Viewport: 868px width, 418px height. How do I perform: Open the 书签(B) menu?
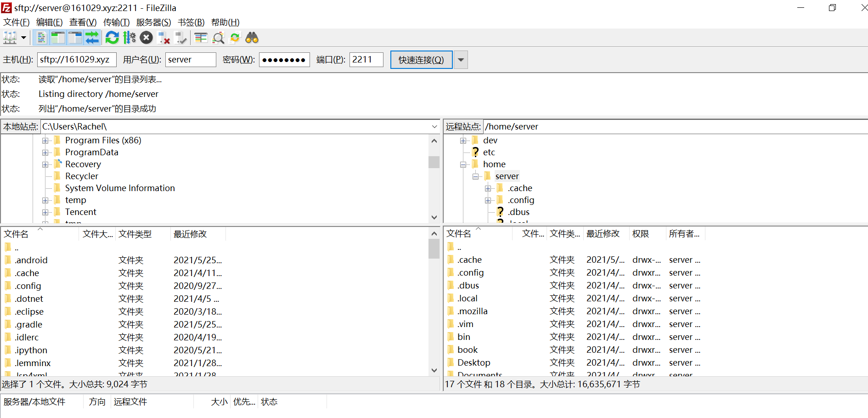coord(192,22)
